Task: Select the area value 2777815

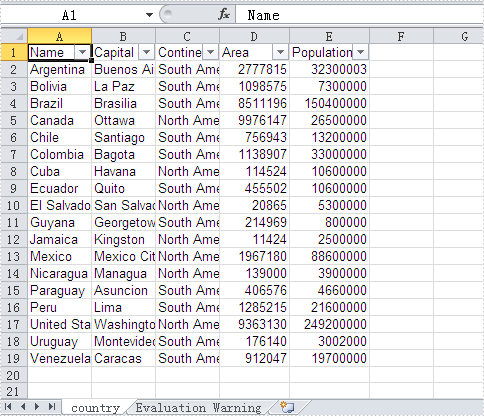Action: point(254,69)
